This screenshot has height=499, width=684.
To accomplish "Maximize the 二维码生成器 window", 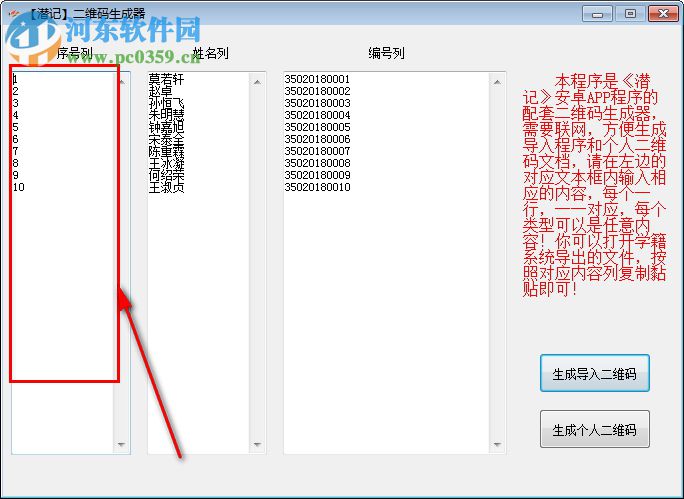I will (x=630, y=14).
